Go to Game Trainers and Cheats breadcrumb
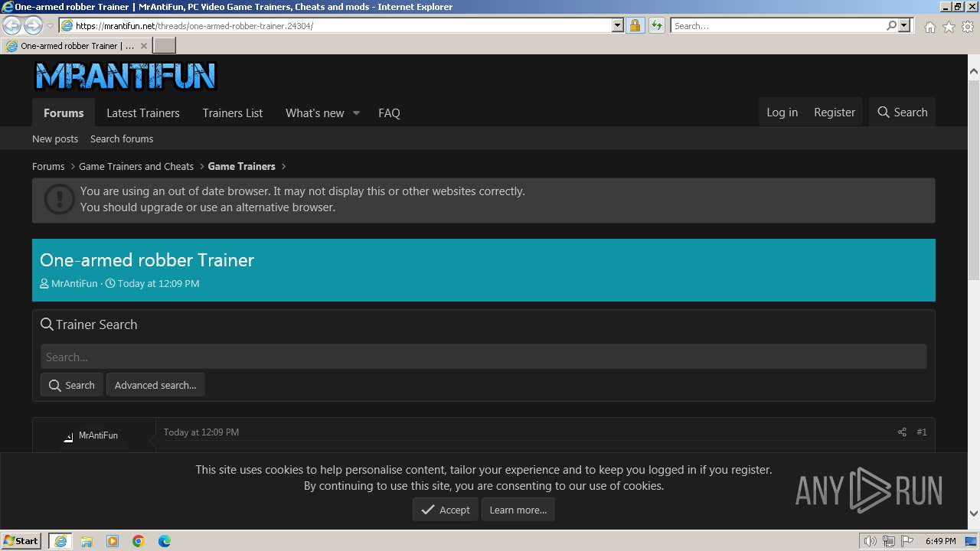Image resolution: width=980 pixels, height=551 pixels. 136,166
